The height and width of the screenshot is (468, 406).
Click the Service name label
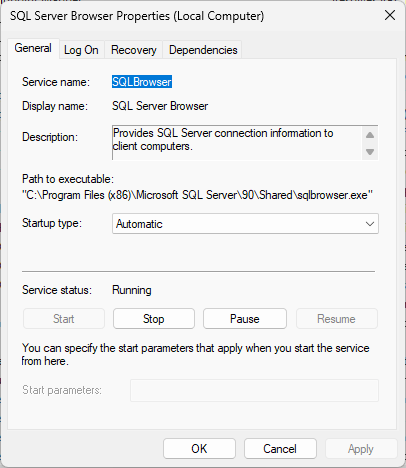coord(56,82)
